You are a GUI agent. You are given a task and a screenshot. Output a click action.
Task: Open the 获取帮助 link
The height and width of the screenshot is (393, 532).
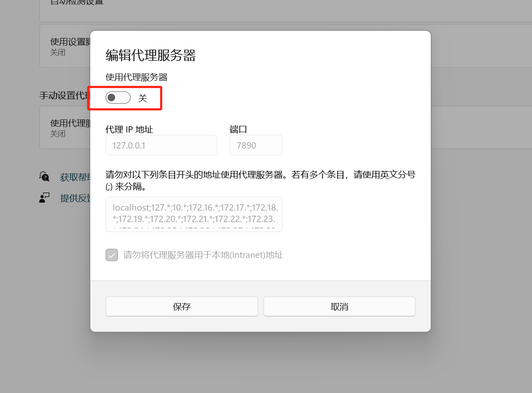[75, 177]
